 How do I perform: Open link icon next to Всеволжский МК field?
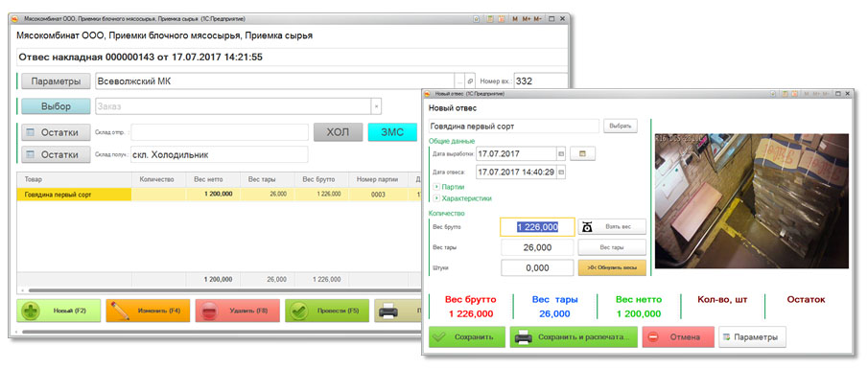[x=470, y=81]
